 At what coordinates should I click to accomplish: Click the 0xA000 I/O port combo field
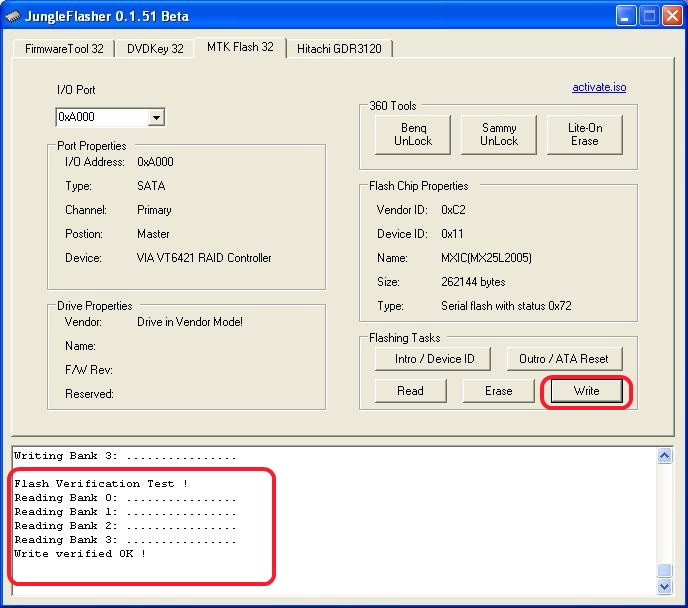[110, 117]
